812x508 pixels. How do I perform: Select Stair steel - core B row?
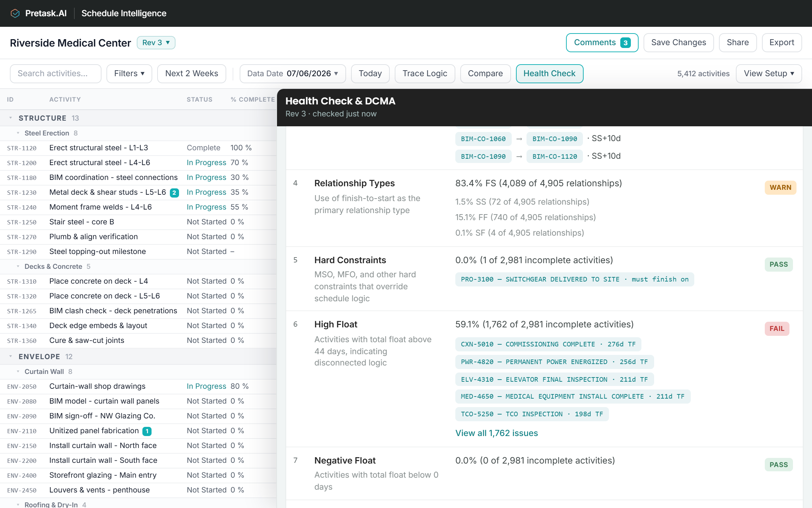(138, 222)
